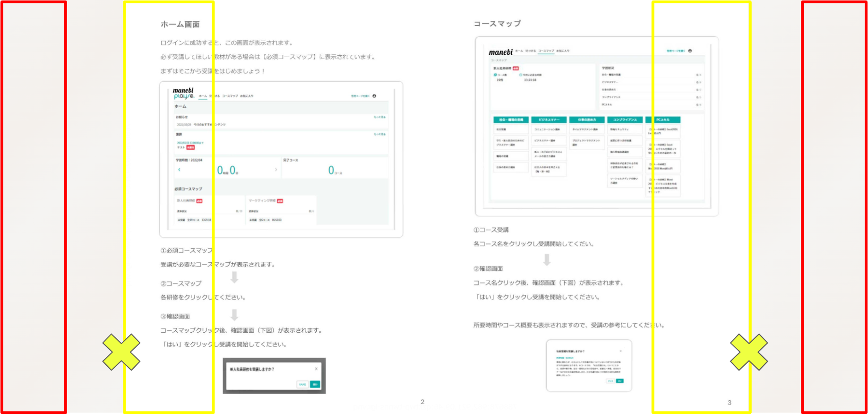Click the 仕事の進め方 category header
The height and width of the screenshot is (414, 868).
coord(587,120)
